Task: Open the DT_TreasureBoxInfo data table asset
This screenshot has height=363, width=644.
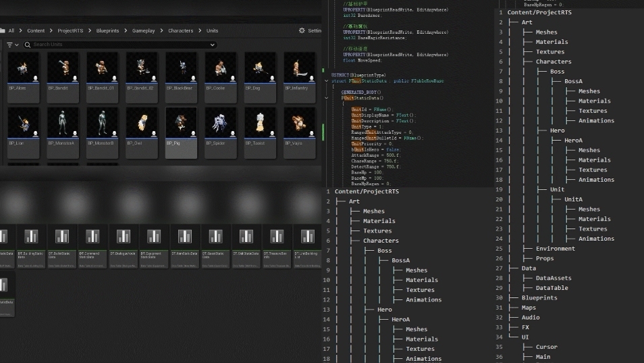Action: coord(277,246)
